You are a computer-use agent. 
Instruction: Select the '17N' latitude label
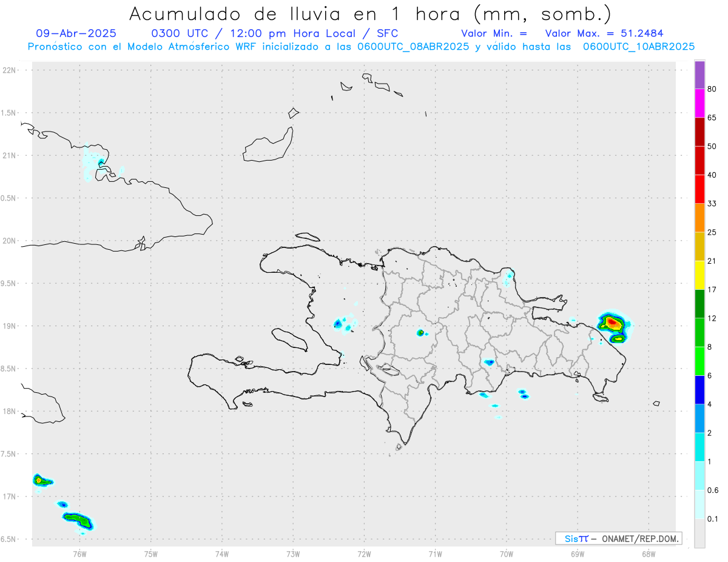pos(10,497)
